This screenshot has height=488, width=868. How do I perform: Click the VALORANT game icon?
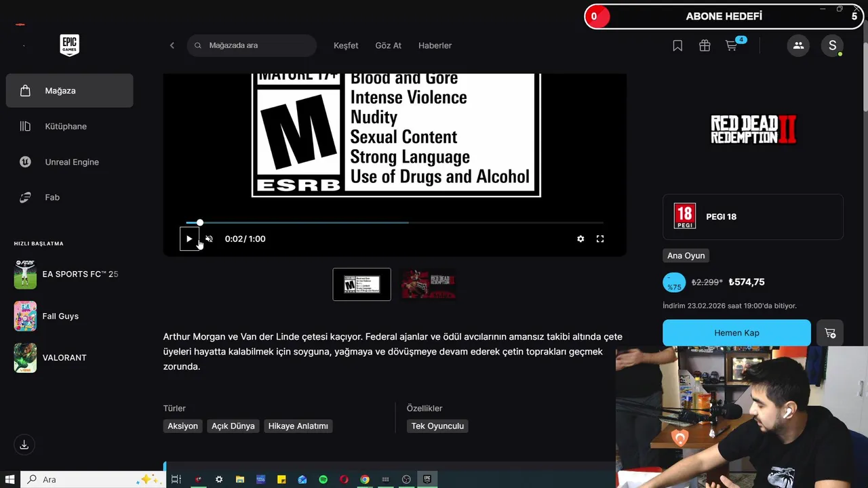tap(25, 358)
